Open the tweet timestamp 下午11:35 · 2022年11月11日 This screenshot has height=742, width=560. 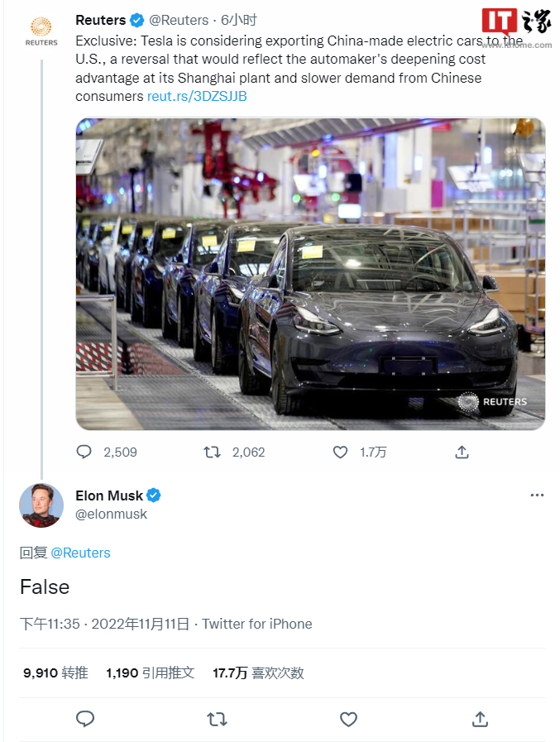coord(104,624)
